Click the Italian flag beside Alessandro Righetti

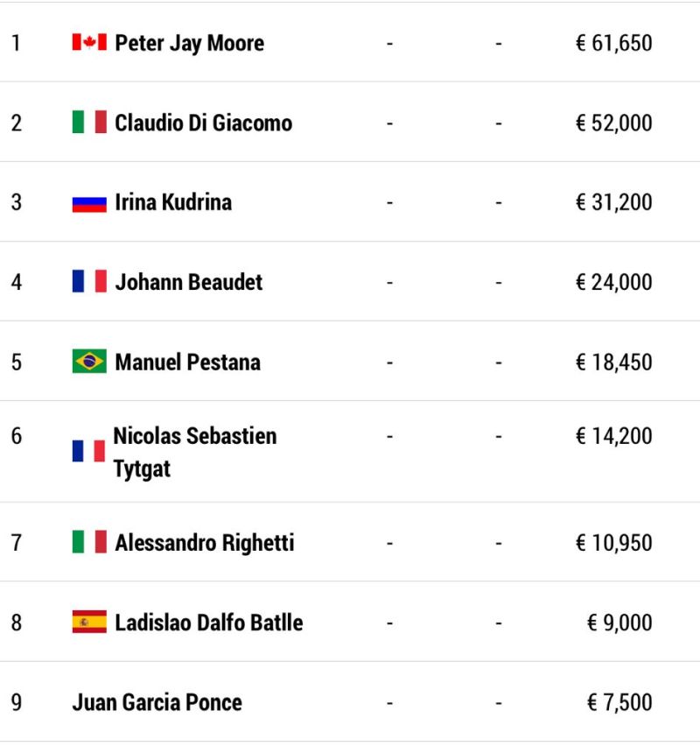89,541
